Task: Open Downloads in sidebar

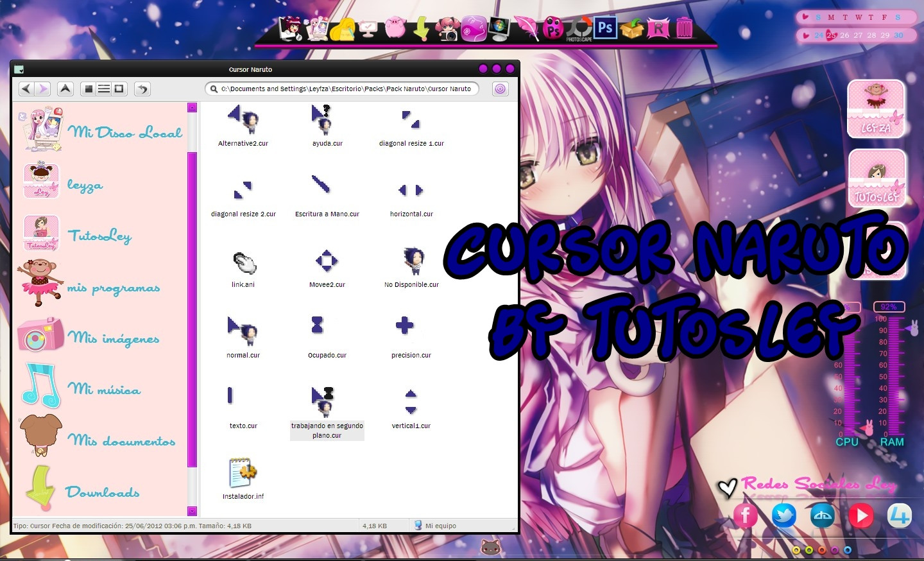Action: (81, 490)
